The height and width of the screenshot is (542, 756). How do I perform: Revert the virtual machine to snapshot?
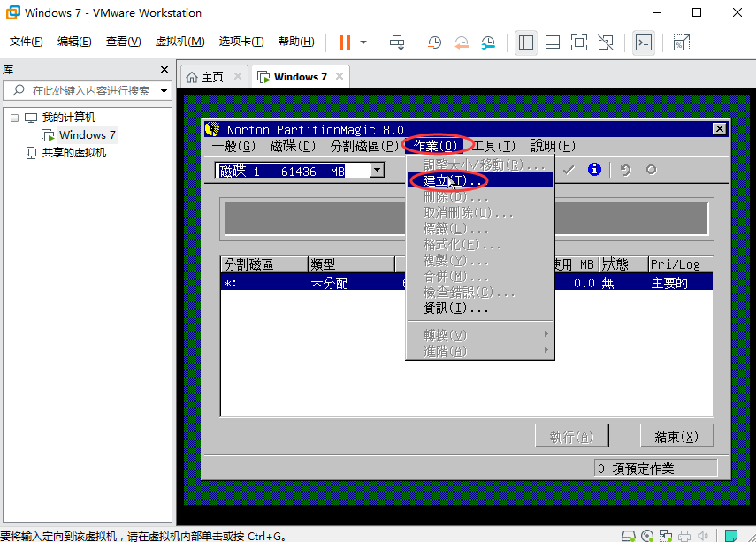[x=462, y=42]
